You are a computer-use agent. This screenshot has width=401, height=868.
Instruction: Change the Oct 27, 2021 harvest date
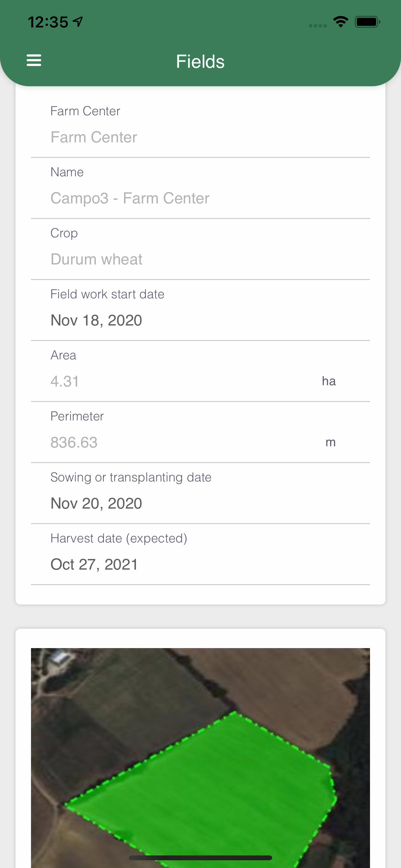[x=200, y=554]
